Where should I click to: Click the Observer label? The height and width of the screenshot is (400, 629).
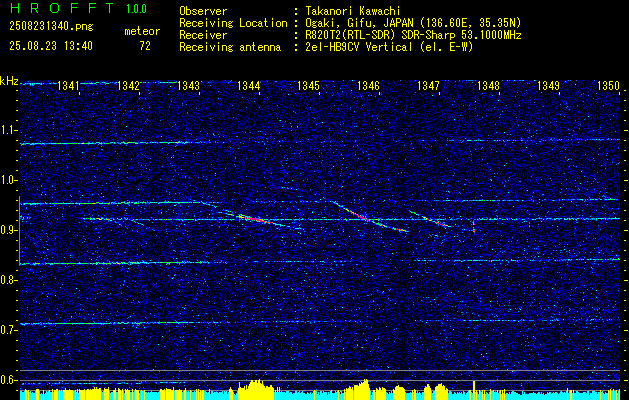pyautogui.click(x=203, y=11)
